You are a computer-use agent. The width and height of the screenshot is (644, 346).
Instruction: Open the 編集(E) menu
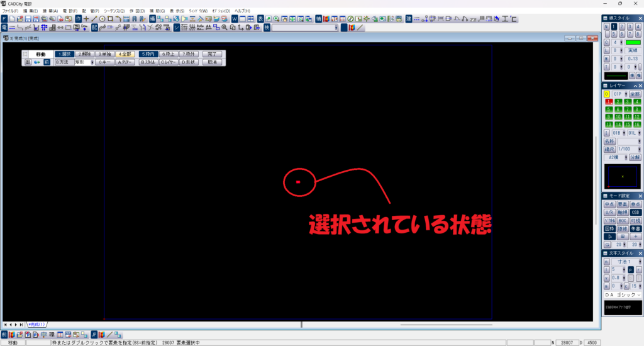click(x=30, y=11)
